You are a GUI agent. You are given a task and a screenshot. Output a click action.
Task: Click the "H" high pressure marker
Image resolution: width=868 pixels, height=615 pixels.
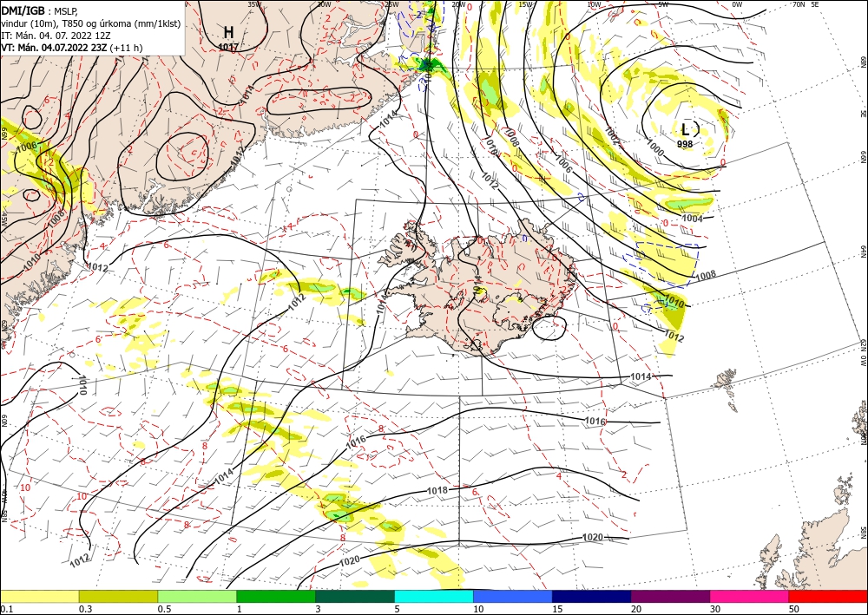pyautogui.click(x=228, y=31)
